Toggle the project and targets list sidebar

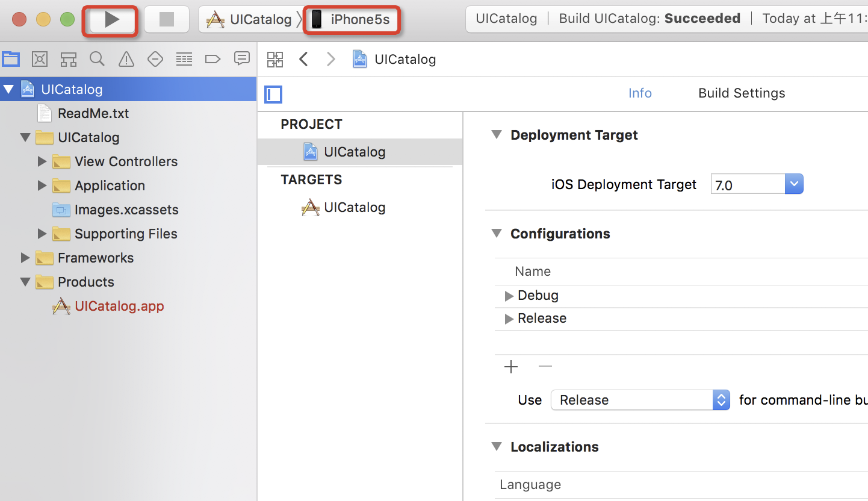click(x=273, y=95)
